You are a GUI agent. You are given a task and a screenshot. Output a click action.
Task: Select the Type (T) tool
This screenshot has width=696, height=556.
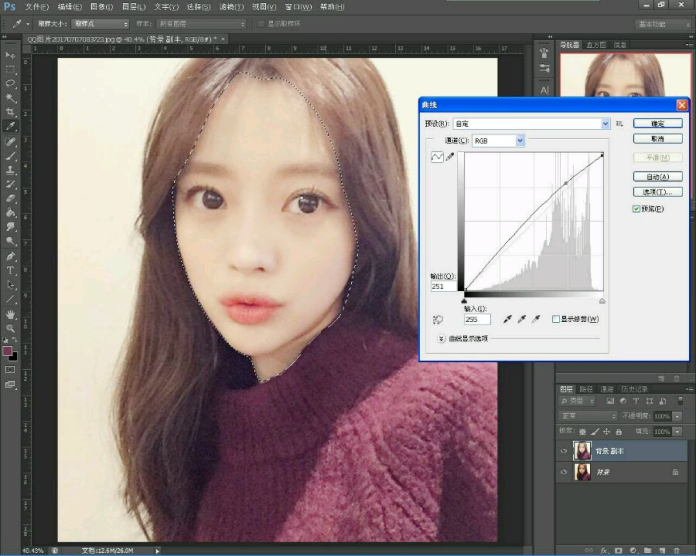(10, 270)
